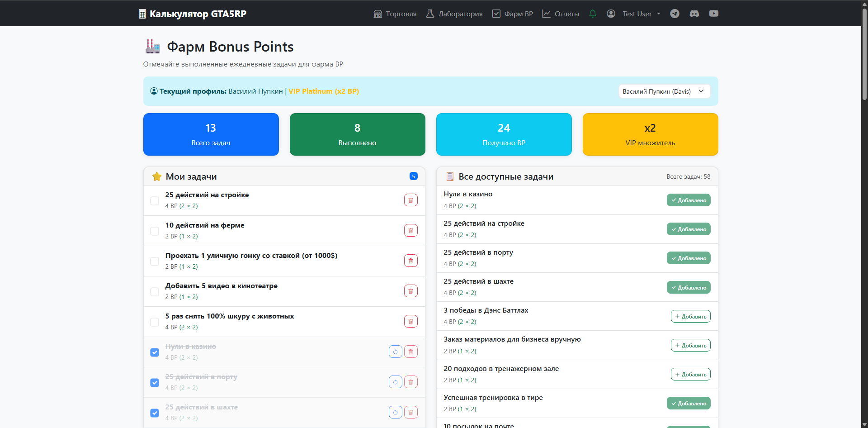
Task: Reset the completed 'Нули в казино' task
Action: click(395, 352)
